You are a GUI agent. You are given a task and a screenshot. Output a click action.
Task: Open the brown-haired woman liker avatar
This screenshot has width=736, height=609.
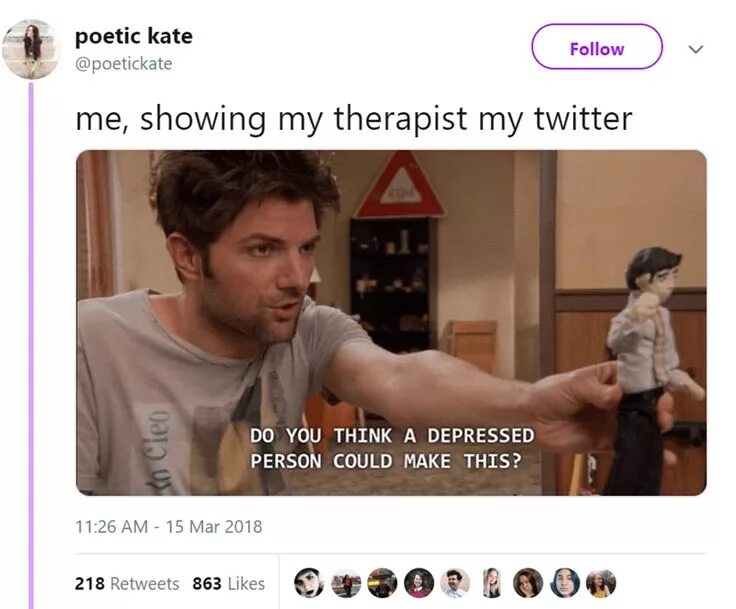(x=528, y=583)
